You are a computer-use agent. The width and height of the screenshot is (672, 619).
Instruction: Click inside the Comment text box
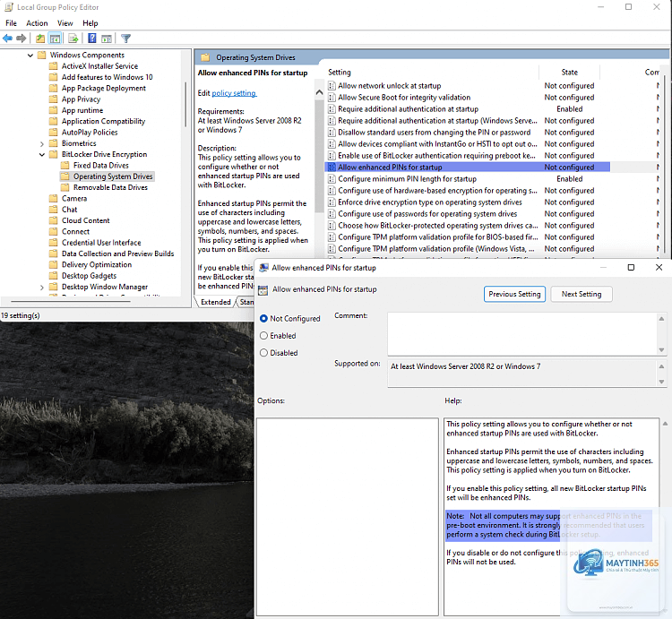(x=522, y=334)
